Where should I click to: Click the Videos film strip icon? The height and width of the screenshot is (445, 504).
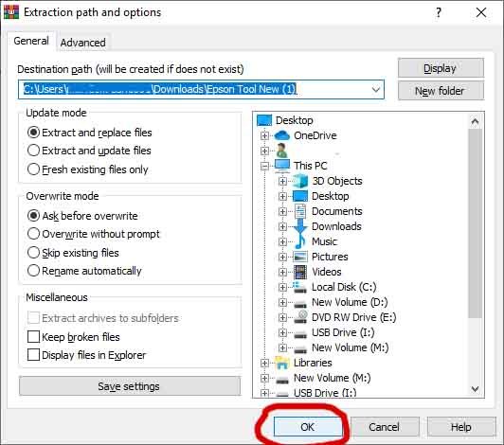click(x=300, y=272)
